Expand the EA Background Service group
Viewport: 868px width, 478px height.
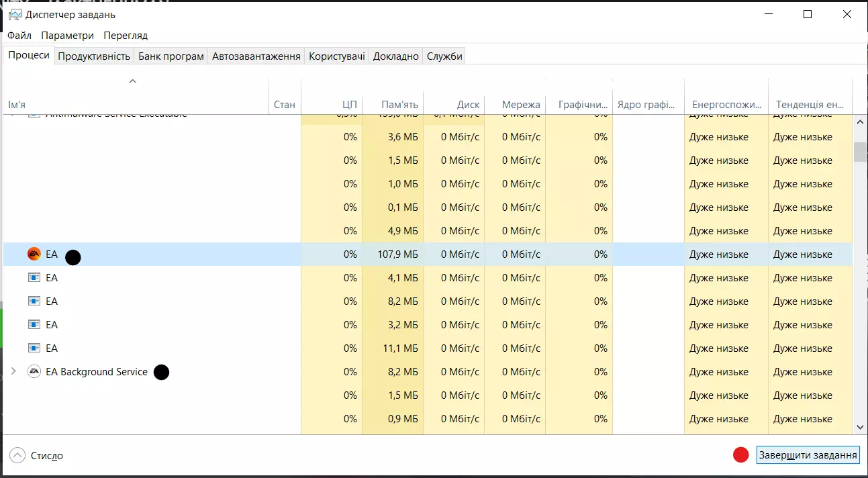[x=13, y=372]
